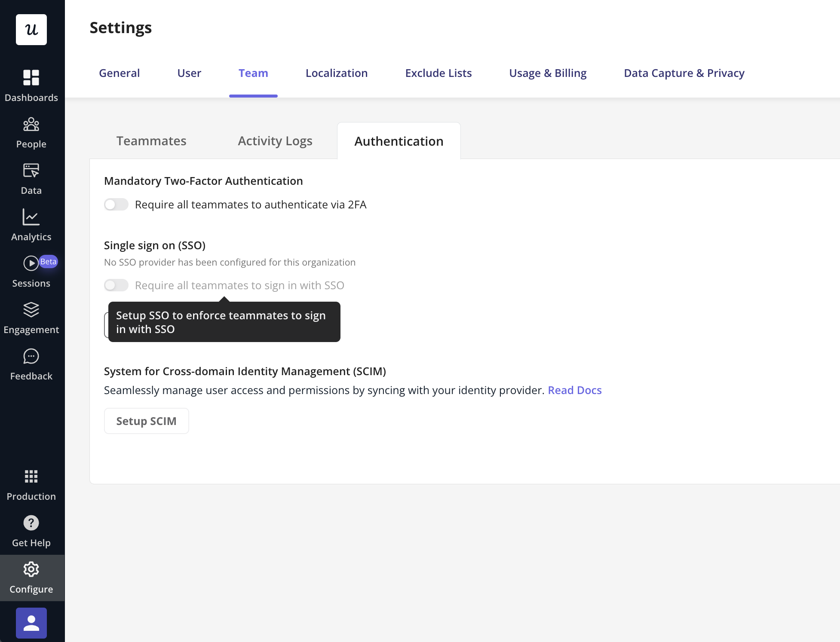Open the Usage & Billing settings tab
This screenshot has width=840, height=642.
[548, 73]
